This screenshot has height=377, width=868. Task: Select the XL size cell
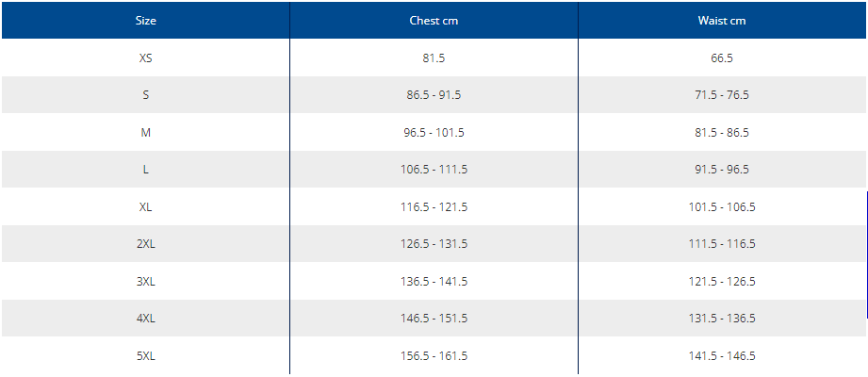click(x=145, y=207)
